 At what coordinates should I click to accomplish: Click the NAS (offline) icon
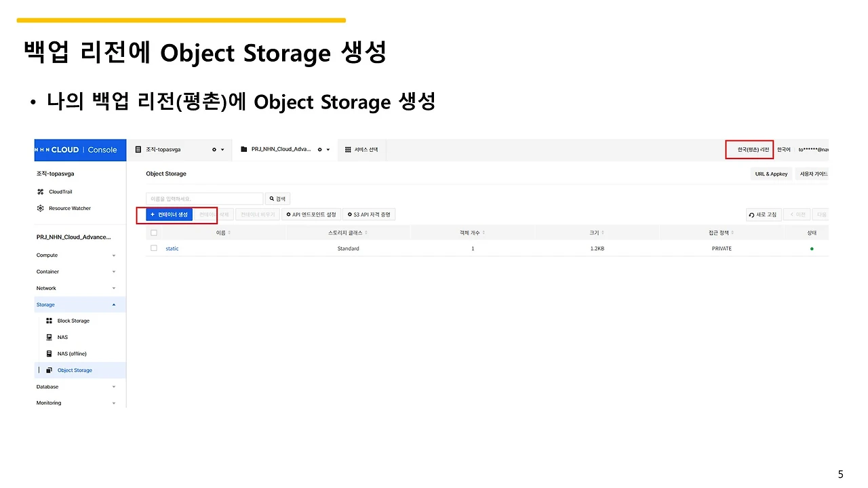[x=49, y=354]
